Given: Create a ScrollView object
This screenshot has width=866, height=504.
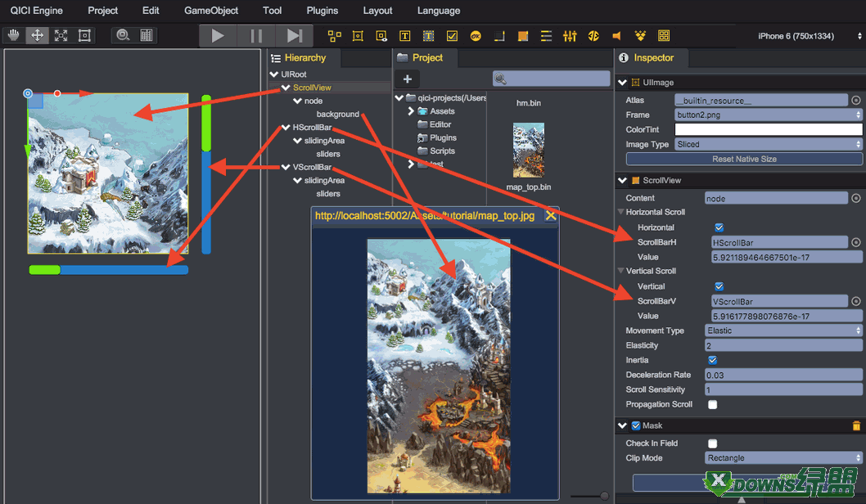Looking at the screenshot, I should pos(523,36).
